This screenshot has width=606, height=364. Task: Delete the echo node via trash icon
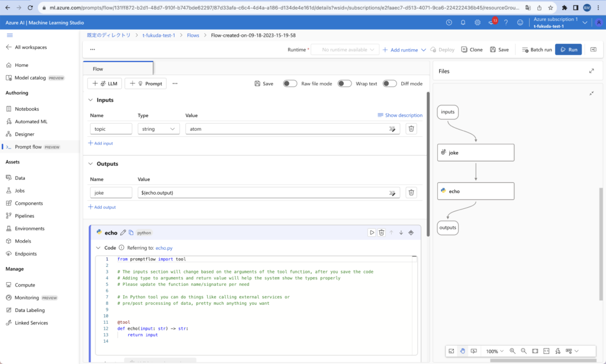[x=382, y=233]
